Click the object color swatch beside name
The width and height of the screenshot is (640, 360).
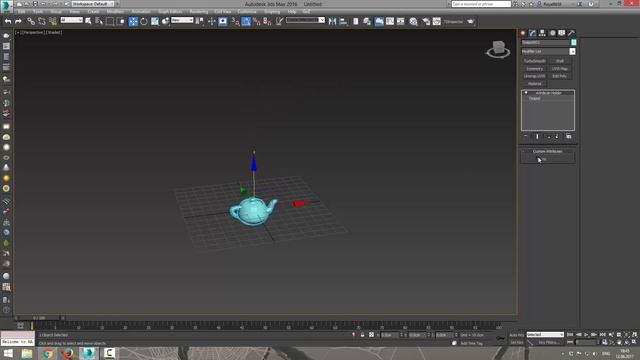point(573,42)
